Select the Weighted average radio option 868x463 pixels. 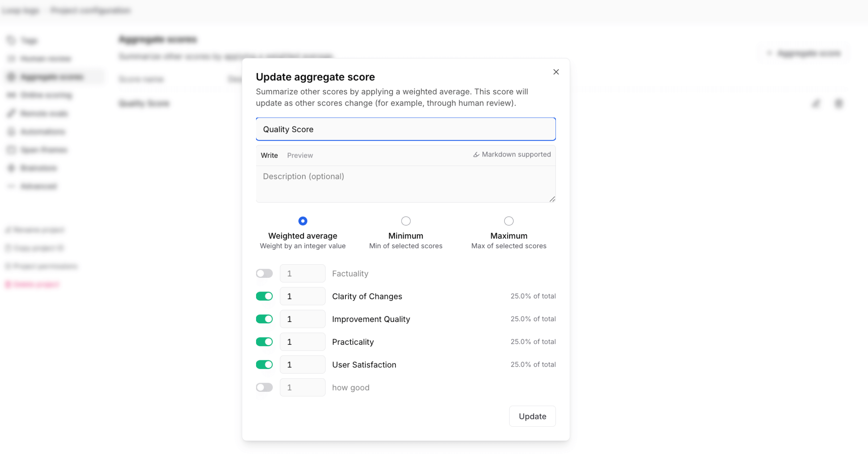303,221
